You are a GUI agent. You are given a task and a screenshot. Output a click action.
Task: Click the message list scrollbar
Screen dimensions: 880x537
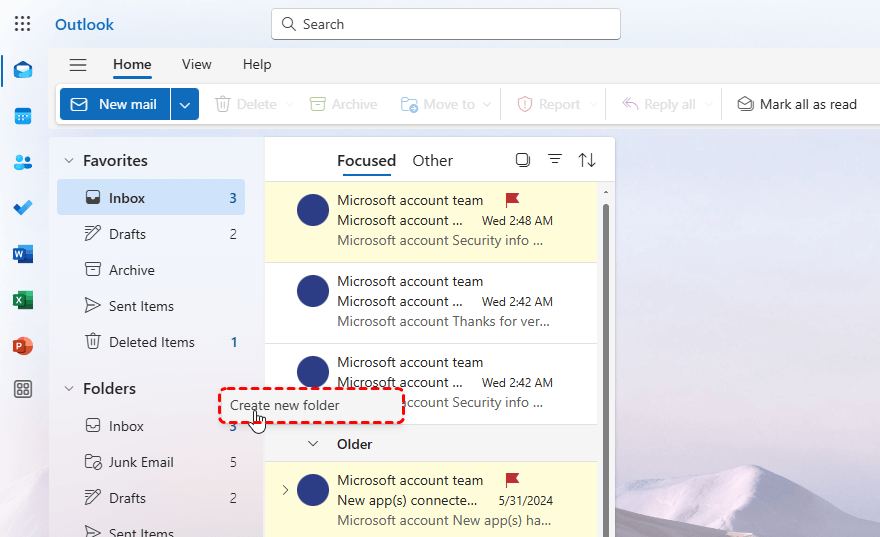606,370
